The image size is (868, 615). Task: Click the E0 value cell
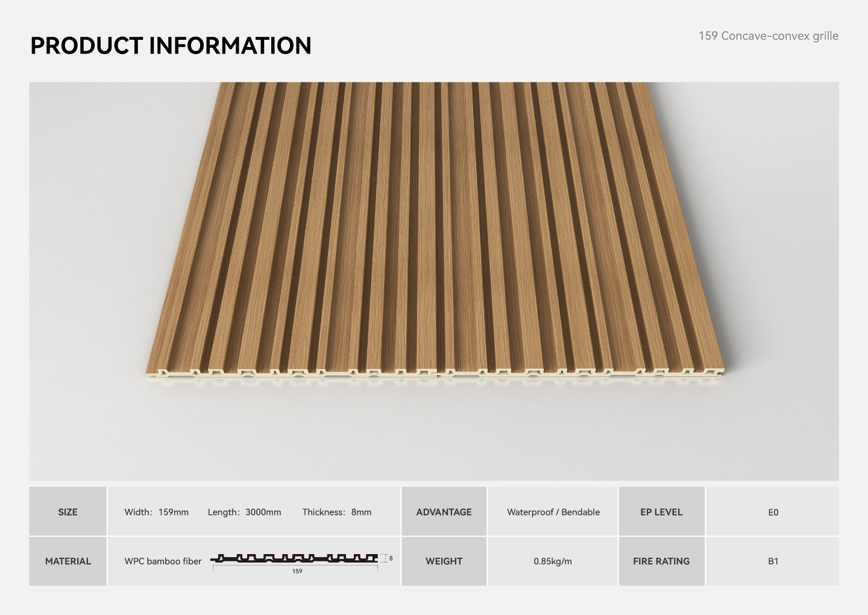click(x=773, y=512)
